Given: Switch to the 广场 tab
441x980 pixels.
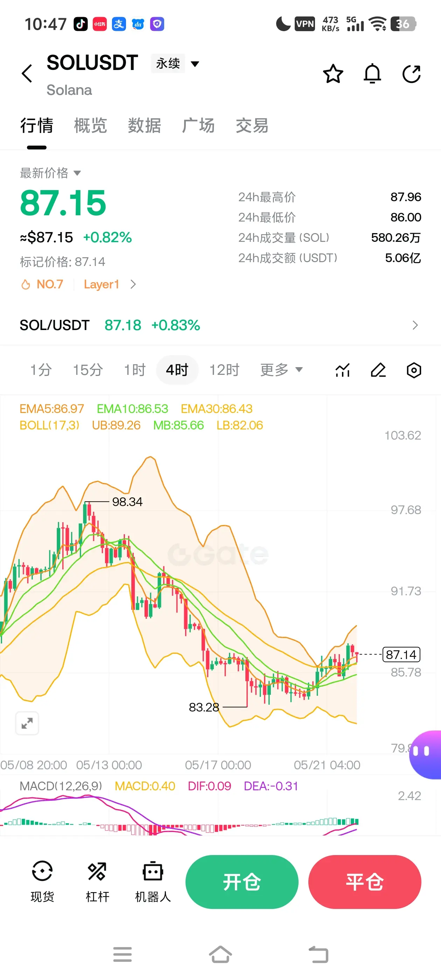Looking at the screenshot, I should pyautogui.click(x=198, y=126).
